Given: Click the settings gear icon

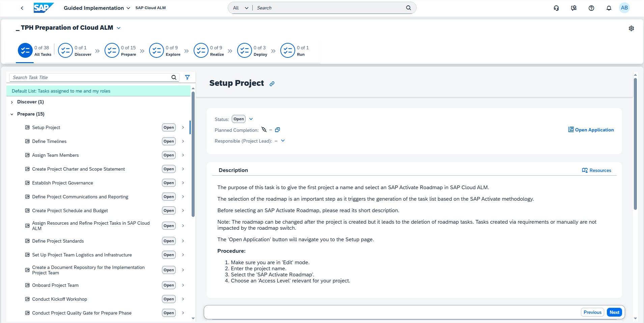Looking at the screenshot, I should (x=631, y=28).
